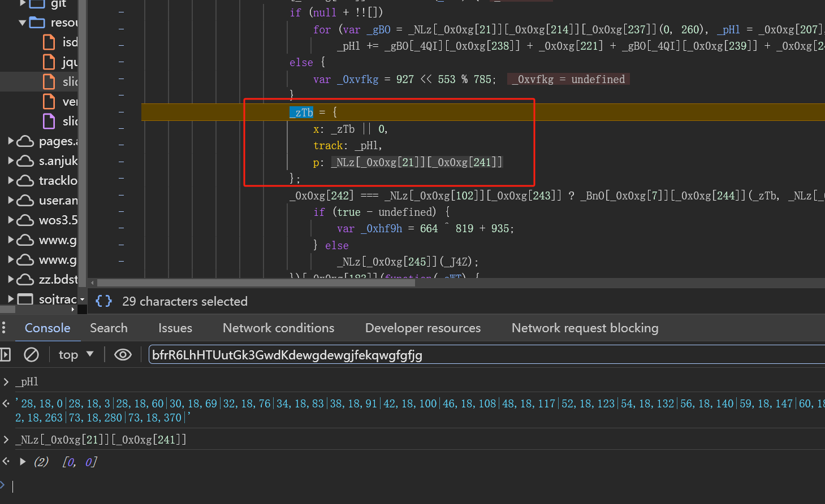Click gutter dash beside _zTb line
Screen dimensions: 825x504
tap(121, 112)
